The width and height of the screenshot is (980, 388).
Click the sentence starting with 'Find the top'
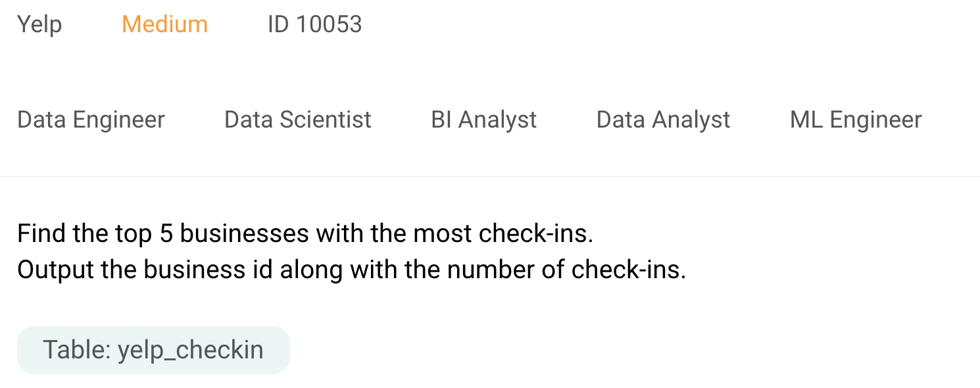305,233
